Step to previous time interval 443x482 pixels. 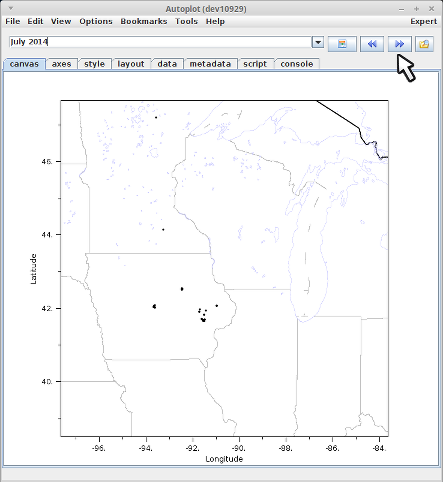[372, 44]
